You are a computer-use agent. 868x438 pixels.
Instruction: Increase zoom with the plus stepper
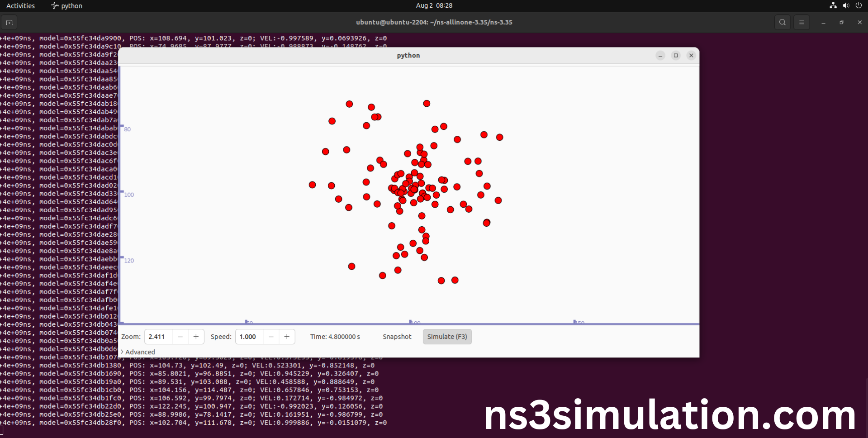[195, 337]
